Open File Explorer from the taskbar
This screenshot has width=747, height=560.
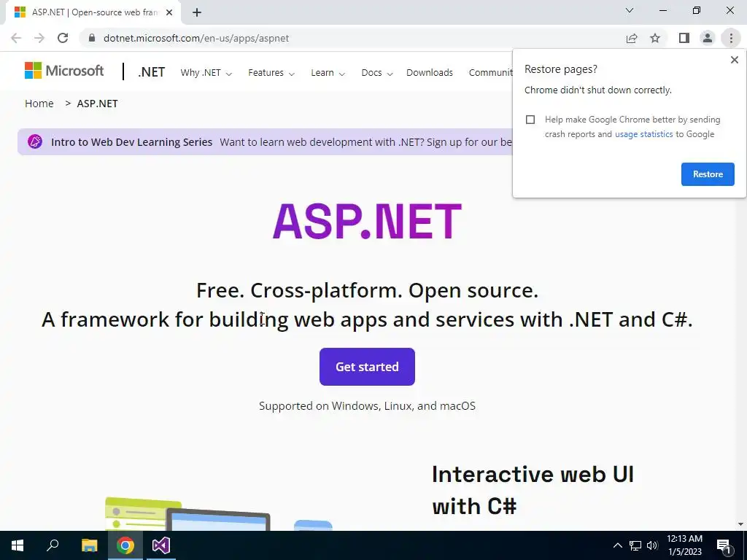pyautogui.click(x=89, y=545)
